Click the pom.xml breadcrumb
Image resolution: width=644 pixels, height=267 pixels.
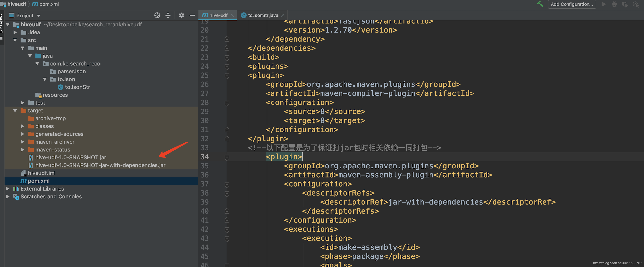46,4
